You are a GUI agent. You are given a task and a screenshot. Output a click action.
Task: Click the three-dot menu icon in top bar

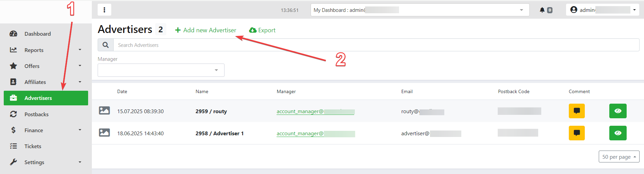click(x=104, y=10)
